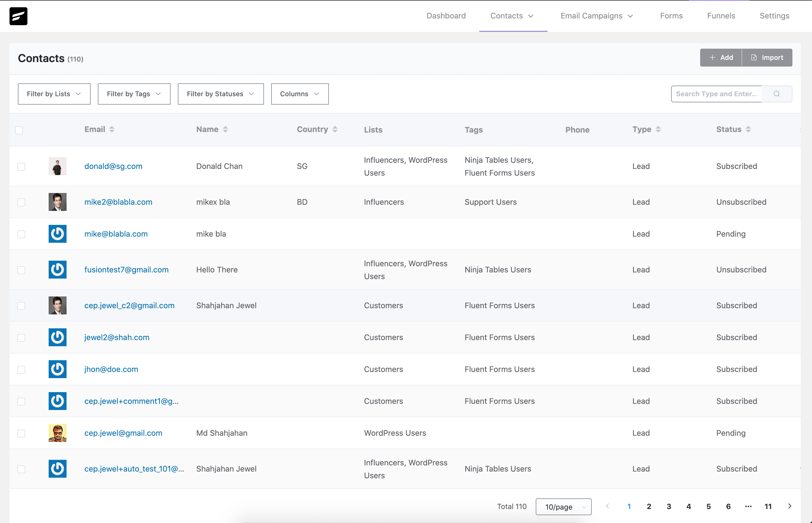Screen dimensions: 812x523
Task: Click the search magnifier icon
Action: point(776,94)
